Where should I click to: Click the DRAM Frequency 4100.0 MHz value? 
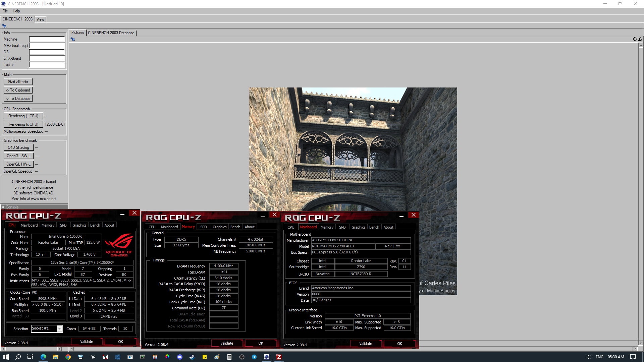point(224,266)
